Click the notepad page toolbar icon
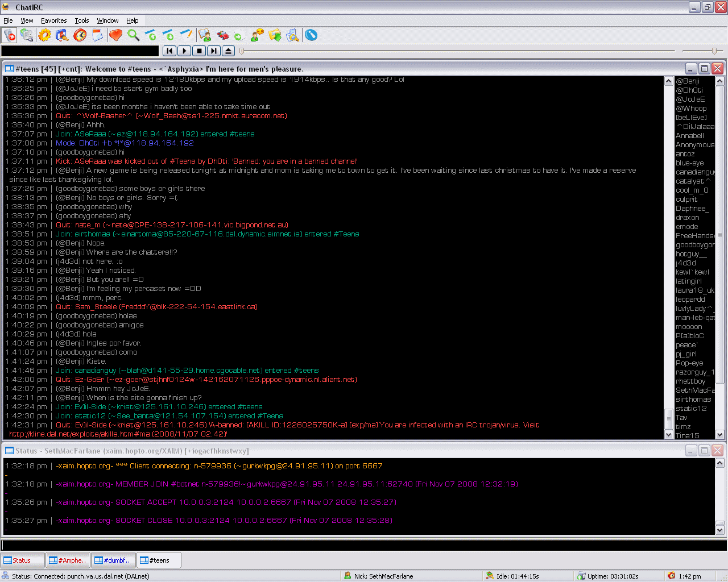Screen dimensions: 728x582 pyautogui.click(x=98, y=35)
